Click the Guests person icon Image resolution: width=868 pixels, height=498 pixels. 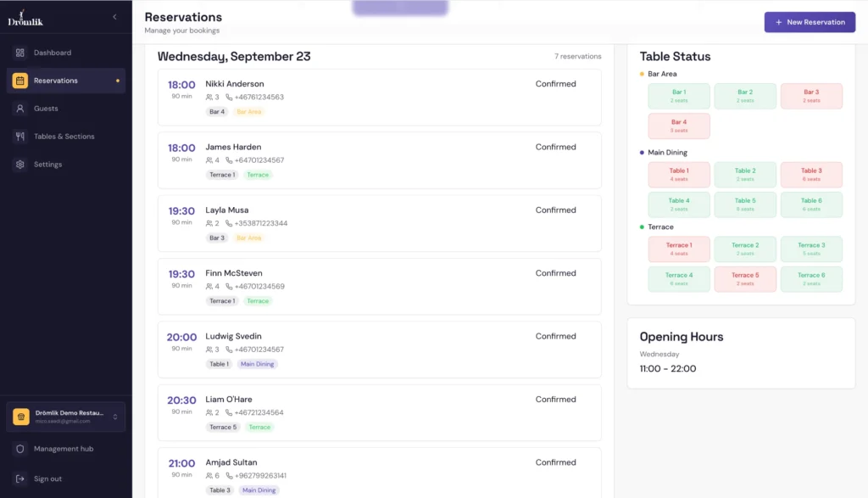pyautogui.click(x=20, y=109)
